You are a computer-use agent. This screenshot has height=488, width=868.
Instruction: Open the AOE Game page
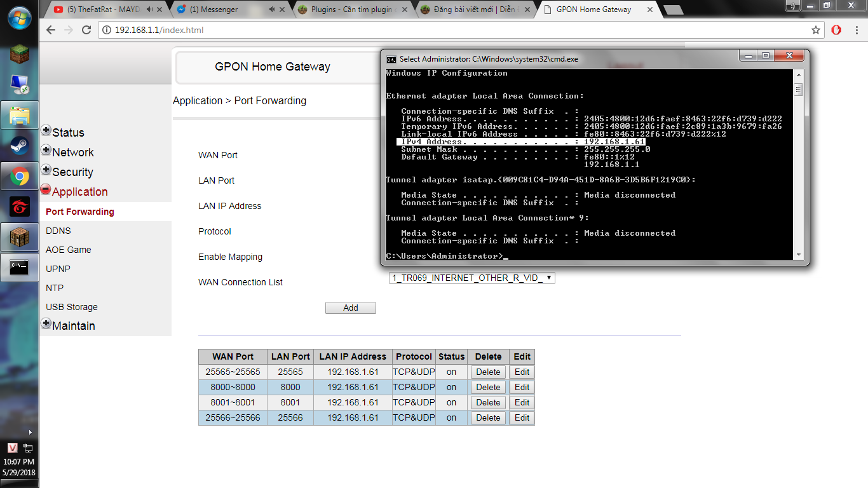(69, 250)
